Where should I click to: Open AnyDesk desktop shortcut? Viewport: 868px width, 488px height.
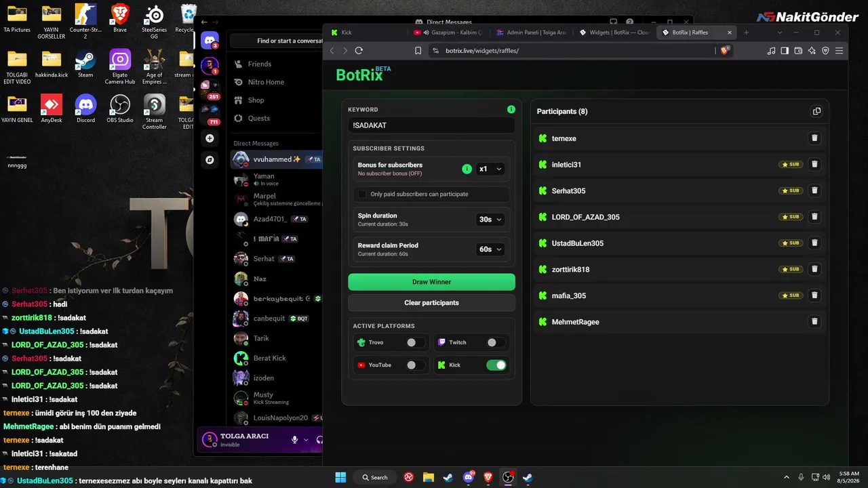pos(52,108)
